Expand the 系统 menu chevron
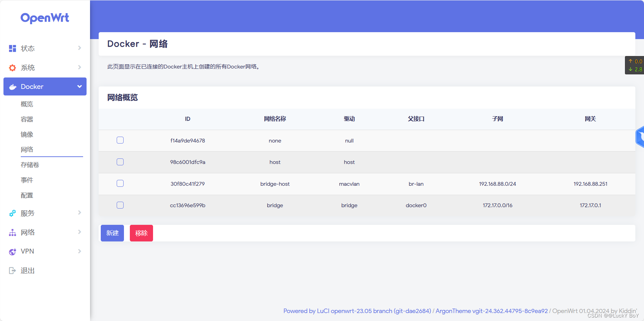This screenshot has height=321, width=644. point(79,67)
